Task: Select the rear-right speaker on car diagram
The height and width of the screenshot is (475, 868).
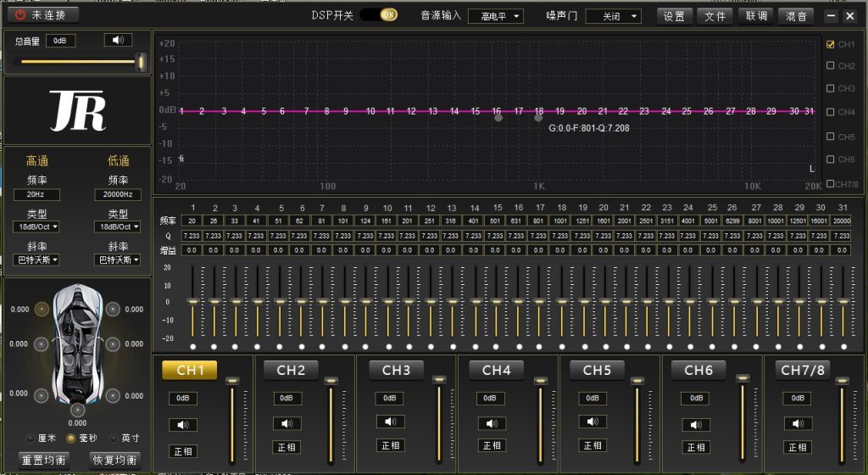Action: 113,395
